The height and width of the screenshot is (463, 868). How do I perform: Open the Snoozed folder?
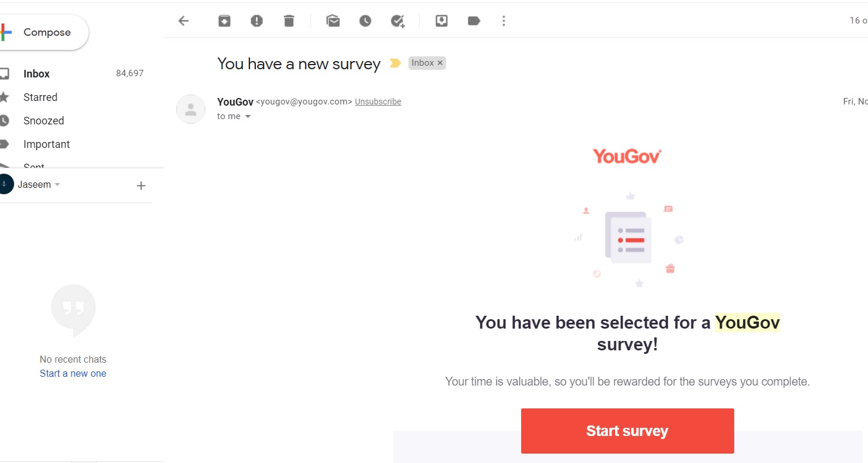[43, 121]
